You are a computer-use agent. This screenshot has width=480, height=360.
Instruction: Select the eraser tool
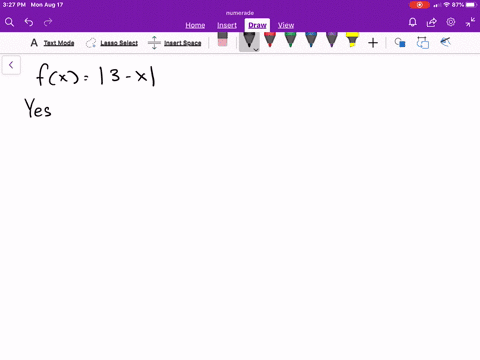point(222,39)
